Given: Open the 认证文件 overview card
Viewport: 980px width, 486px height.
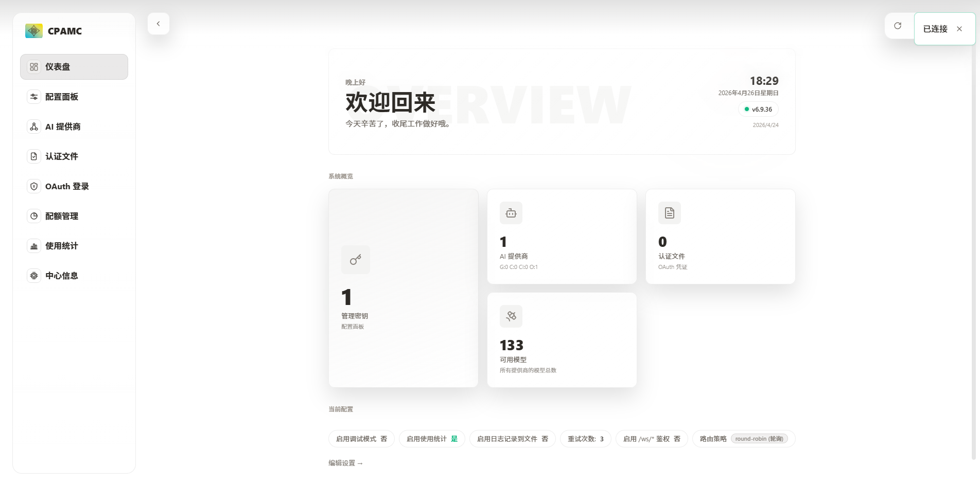Looking at the screenshot, I should tap(720, 237).
